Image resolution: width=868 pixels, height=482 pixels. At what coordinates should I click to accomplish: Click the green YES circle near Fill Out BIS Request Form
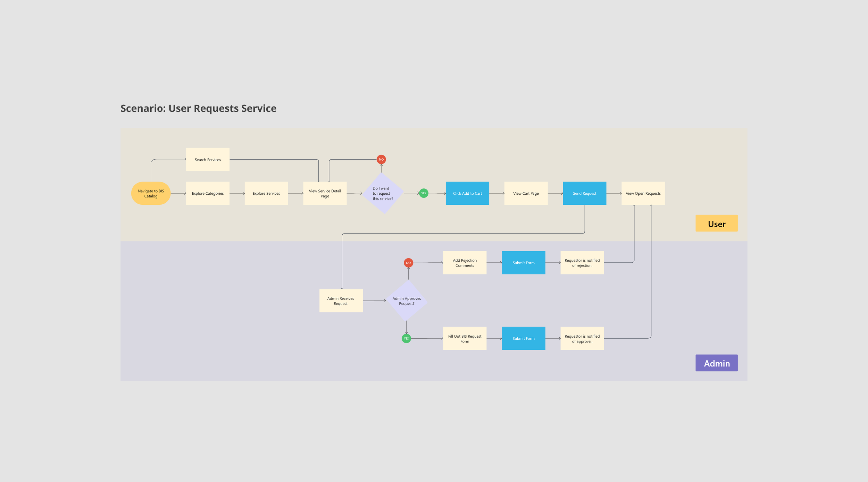406,338
